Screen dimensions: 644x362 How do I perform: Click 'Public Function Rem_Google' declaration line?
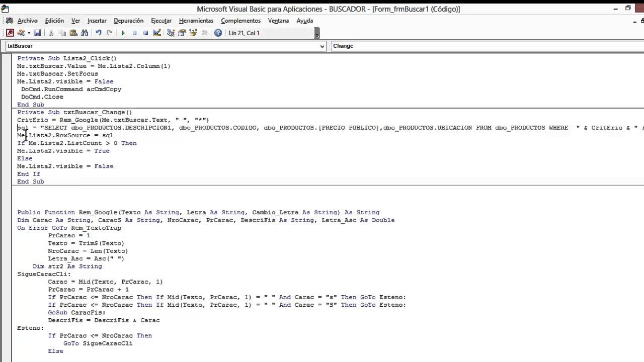pyautogui.click(x=198, y=213)
